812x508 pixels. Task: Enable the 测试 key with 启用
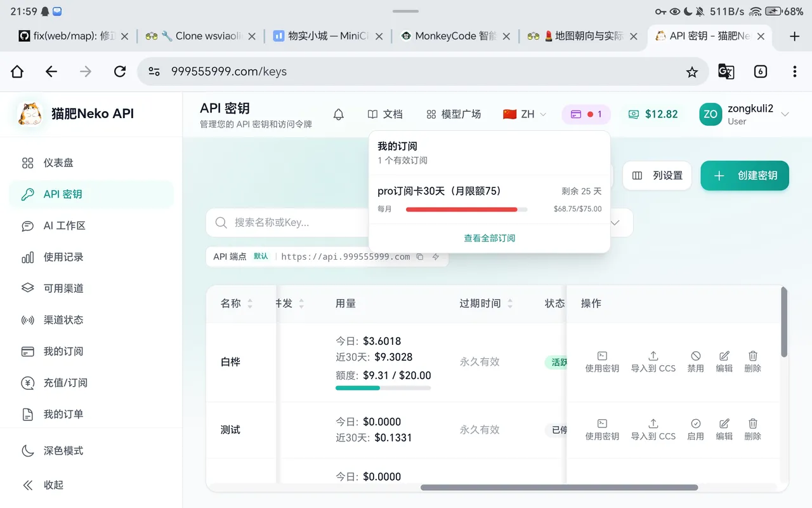[696, 430]
